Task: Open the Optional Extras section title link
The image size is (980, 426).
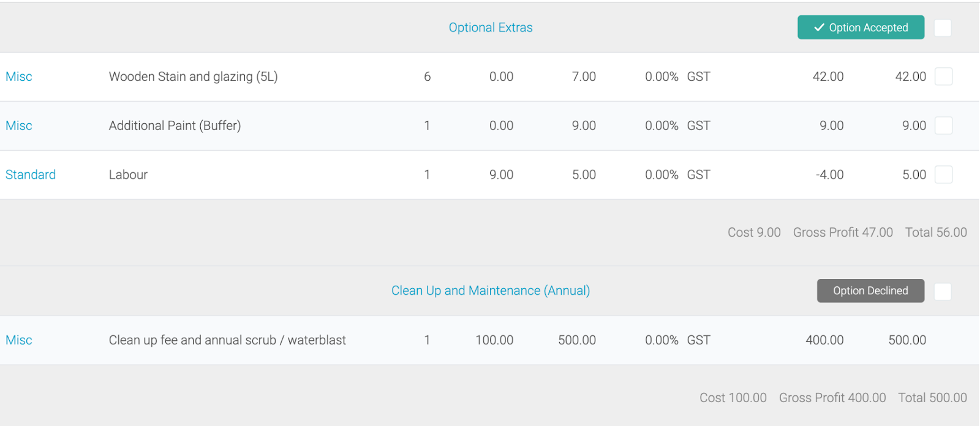Action: pos(491,28)
